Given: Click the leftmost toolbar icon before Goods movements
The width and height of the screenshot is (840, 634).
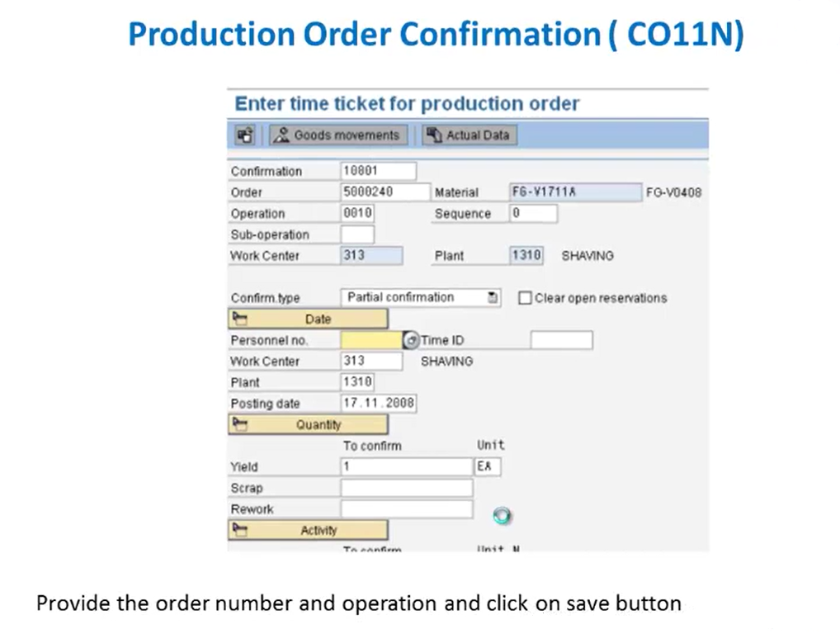Looking at the screenshot, I should pyautogui.click(x=245, y=135).
